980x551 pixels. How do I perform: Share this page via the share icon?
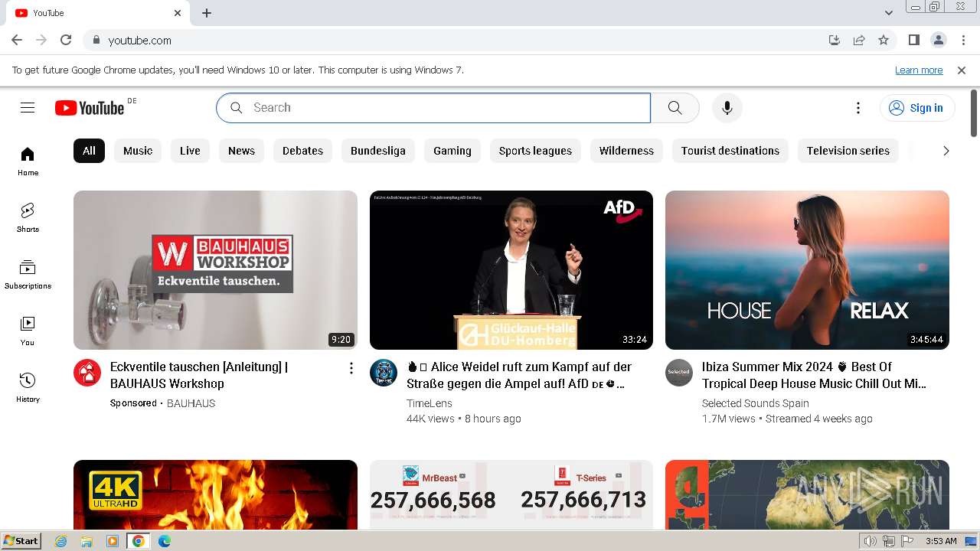coord(859,40)
